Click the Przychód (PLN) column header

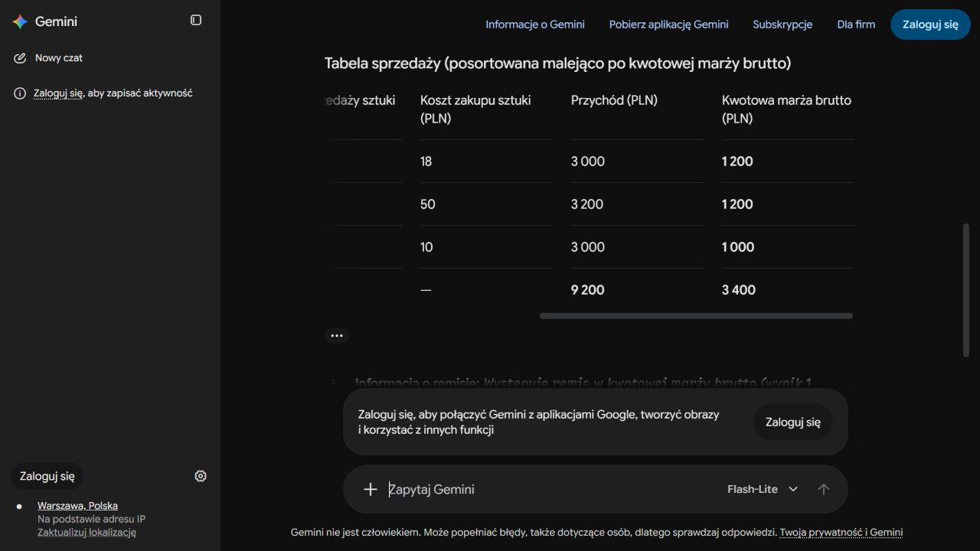coord(614,100)
